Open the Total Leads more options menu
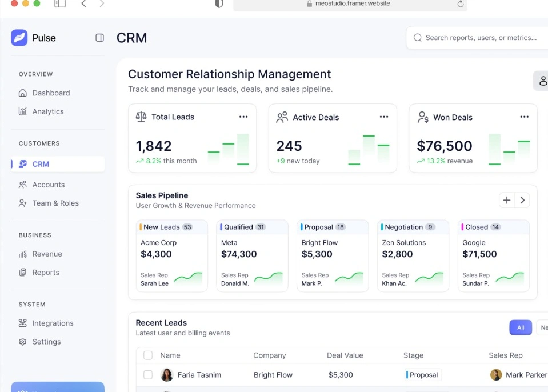 pyautogui.click(x=243, y=117)
